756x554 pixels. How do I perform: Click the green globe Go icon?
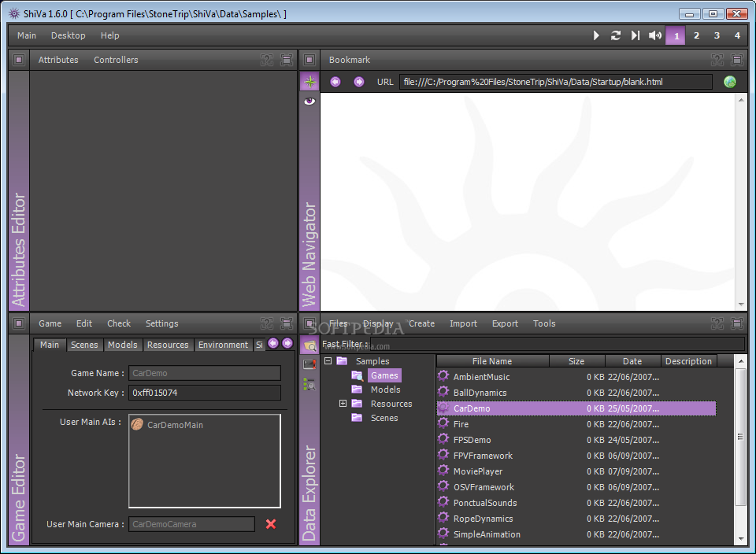pyautogui.click(x=730, y=82)
